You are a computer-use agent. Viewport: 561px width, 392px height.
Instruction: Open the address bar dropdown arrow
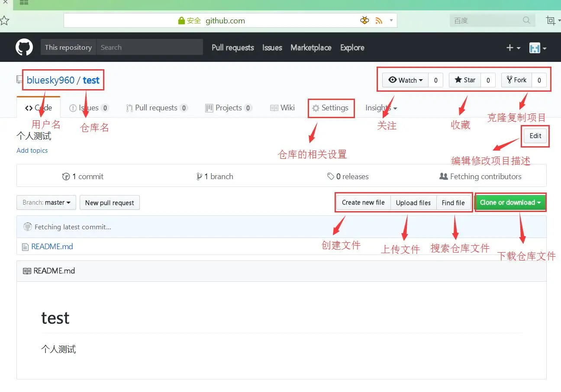(x=391, y=20)
